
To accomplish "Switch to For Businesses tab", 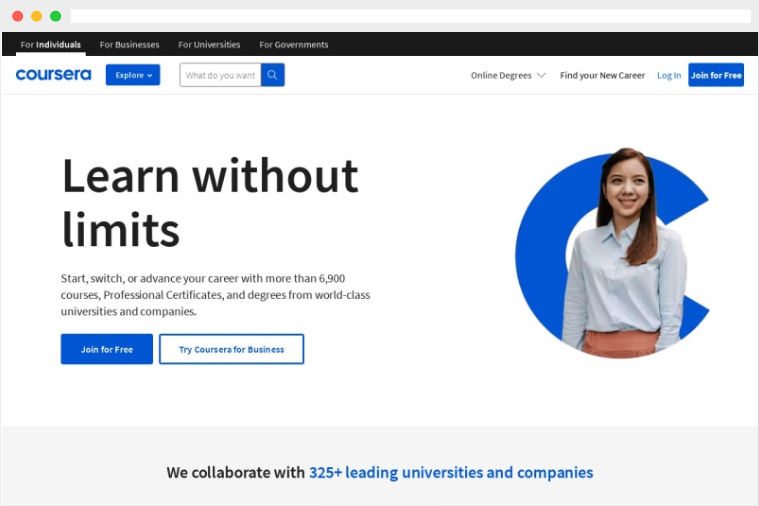I will coord(129,45).
